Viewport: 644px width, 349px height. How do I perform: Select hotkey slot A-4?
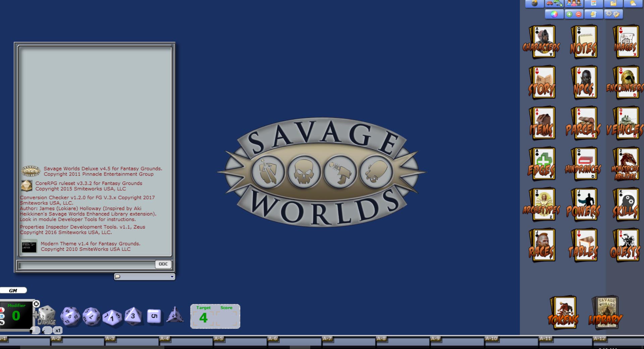point(186,340)
